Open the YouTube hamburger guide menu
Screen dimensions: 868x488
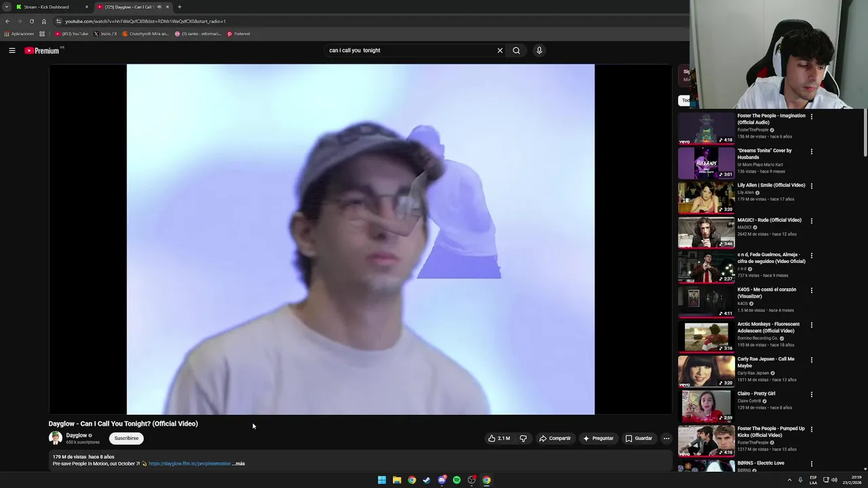(12, 50)
